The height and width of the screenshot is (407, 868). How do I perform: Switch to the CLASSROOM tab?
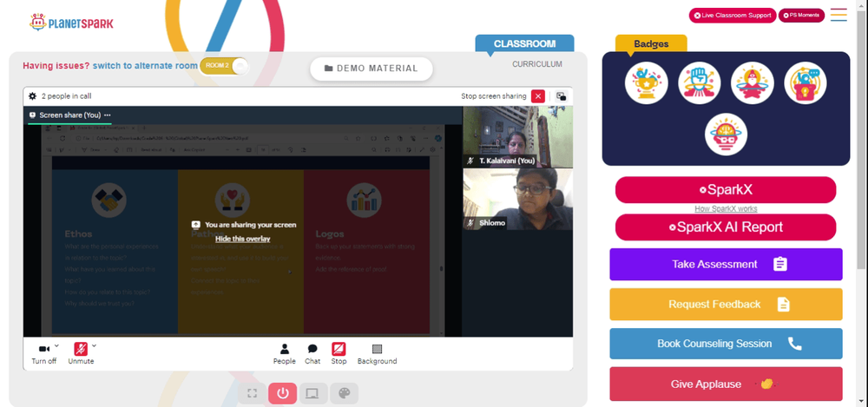[525, 43]
